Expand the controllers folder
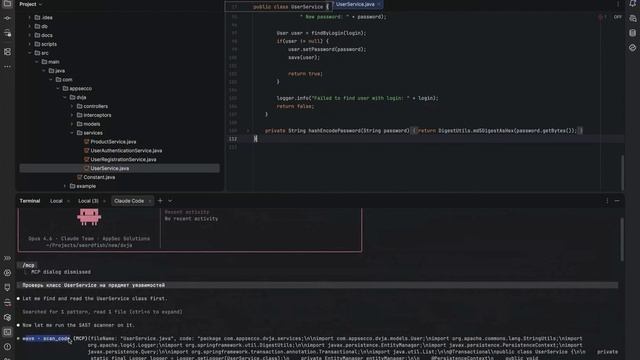640x360 pixels. click(72, 106)
